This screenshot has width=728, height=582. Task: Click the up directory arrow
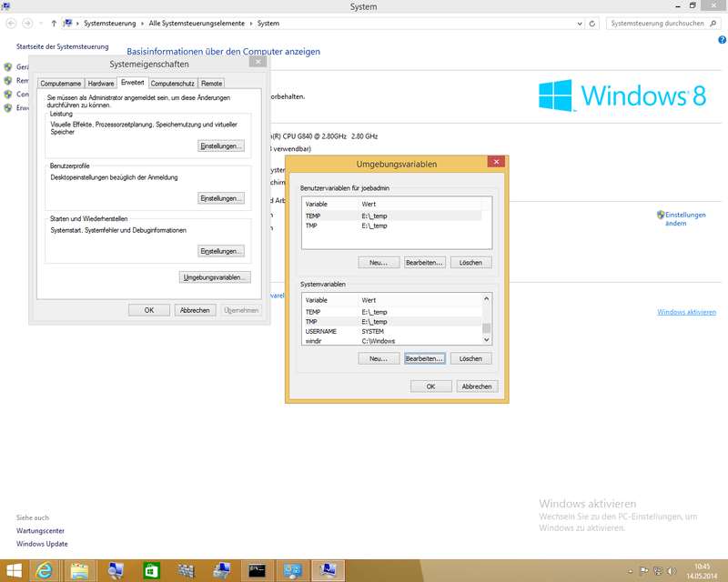pos(54,23)
